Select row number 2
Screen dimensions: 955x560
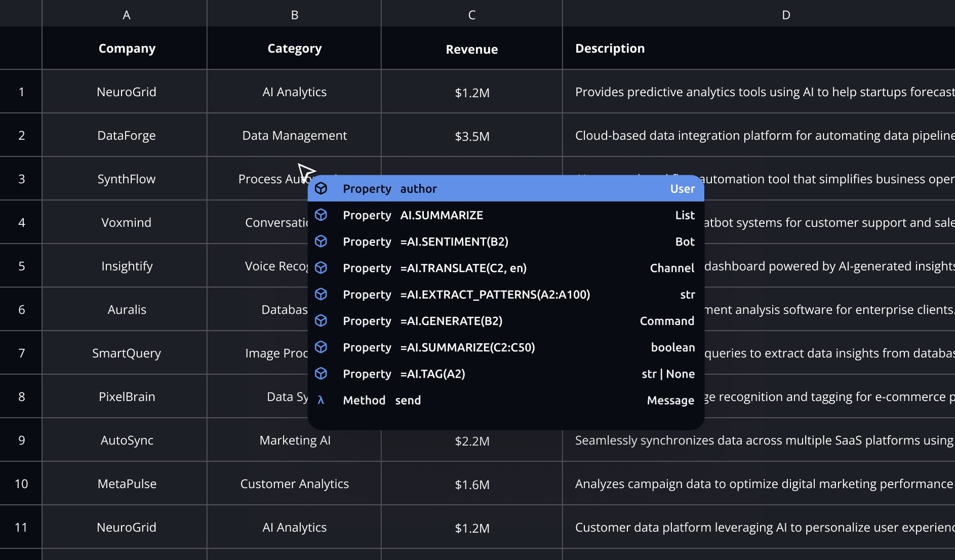click(x=21, y=135)
